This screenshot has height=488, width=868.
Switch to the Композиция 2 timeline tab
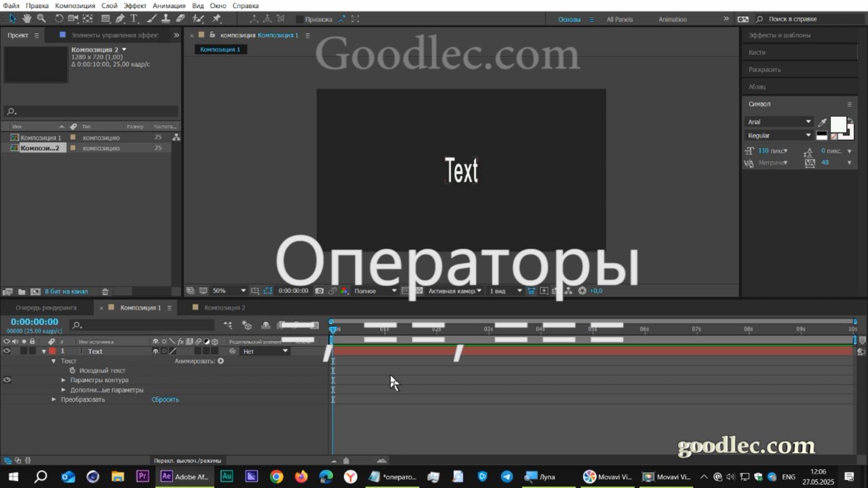point(226,307)
